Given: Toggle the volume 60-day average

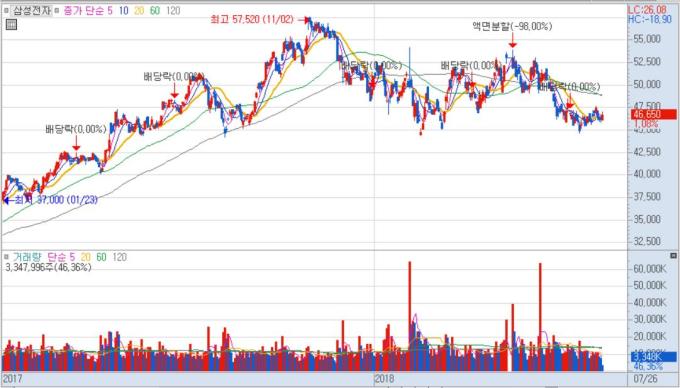Looking at the screenshot, I should coord(101,257).
